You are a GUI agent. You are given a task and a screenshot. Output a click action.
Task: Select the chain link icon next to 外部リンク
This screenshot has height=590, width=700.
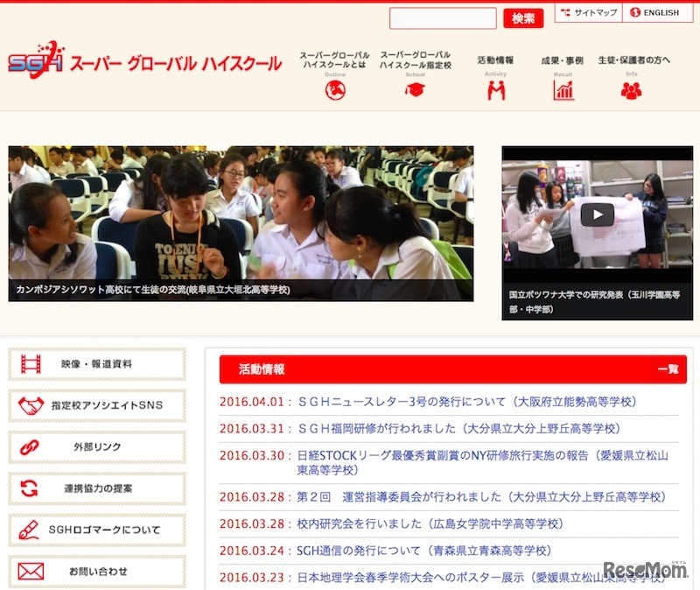tap(31, 447)
